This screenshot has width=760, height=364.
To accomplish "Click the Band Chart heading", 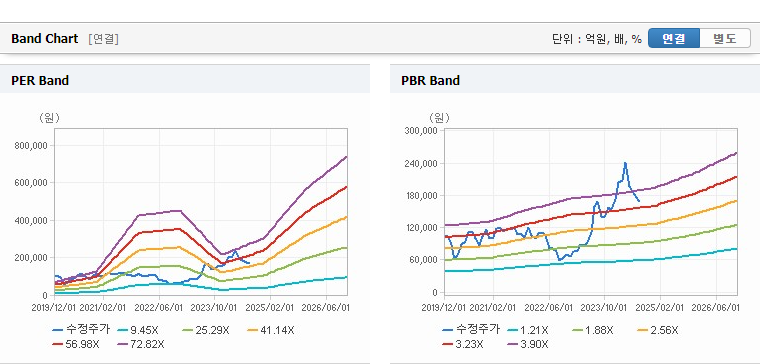I will [45, 39].
